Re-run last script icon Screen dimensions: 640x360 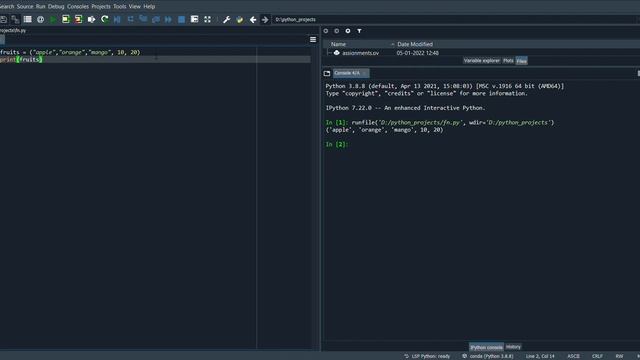click(104, 19)
